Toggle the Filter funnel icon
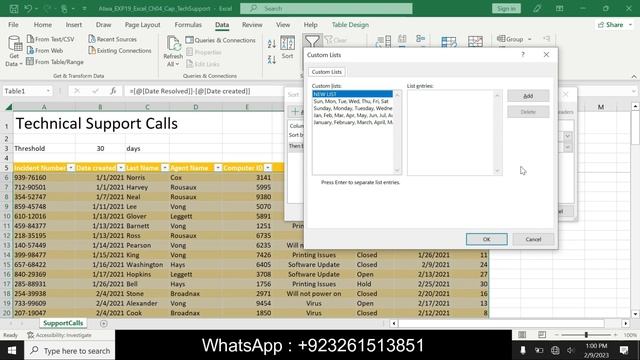 pyautogui.click(x=312, y=42)
